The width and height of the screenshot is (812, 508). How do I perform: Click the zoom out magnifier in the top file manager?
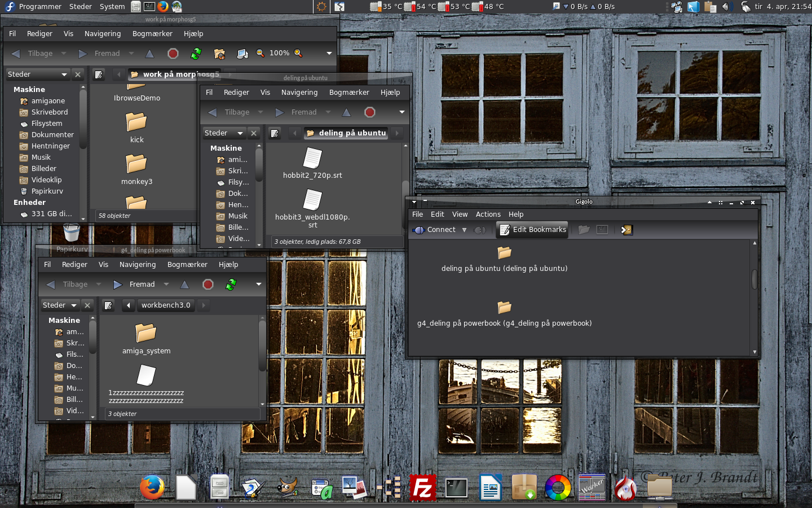click(x=260, y=53)
